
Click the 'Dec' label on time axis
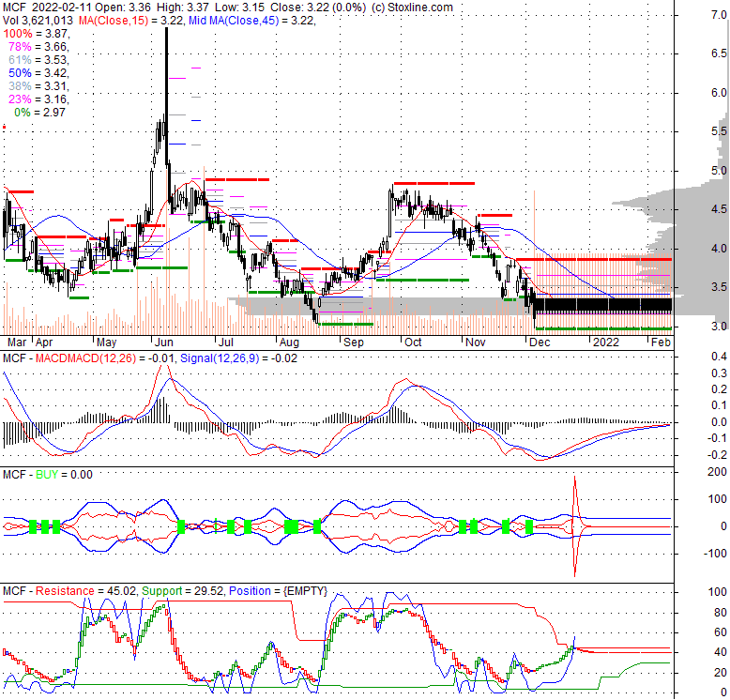pyautogui.click(x=540, y=342)
